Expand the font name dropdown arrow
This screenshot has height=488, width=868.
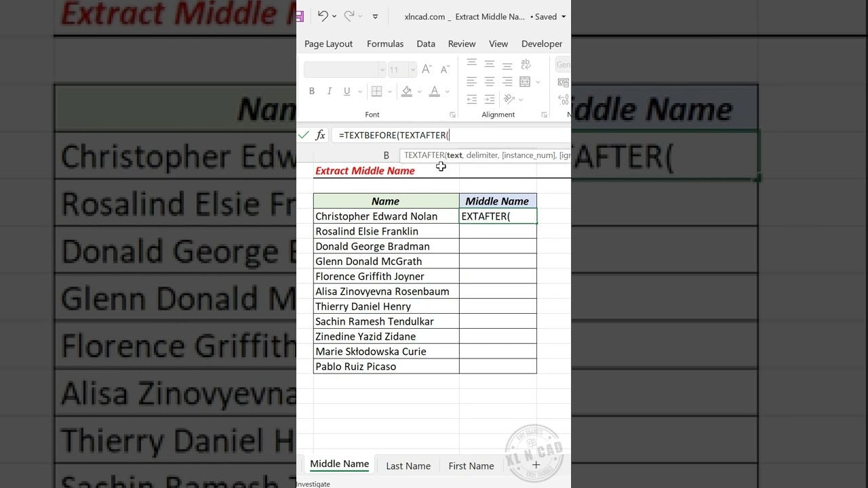click(382, 69)
